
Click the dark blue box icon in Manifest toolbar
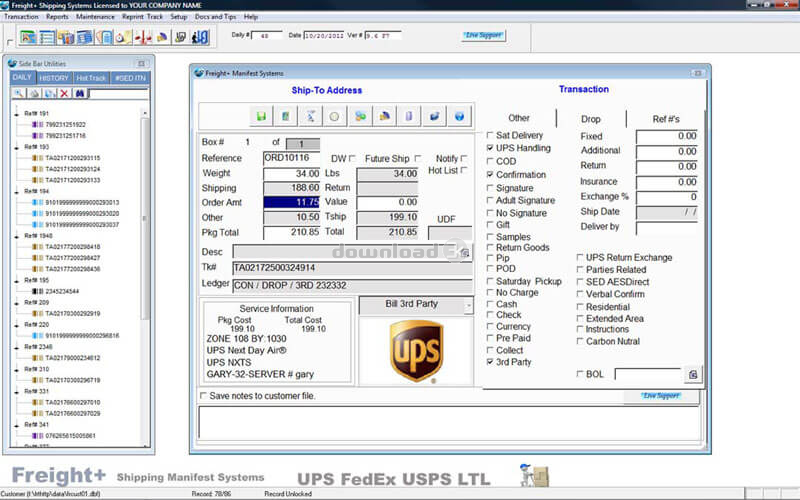tap(434, 116)
